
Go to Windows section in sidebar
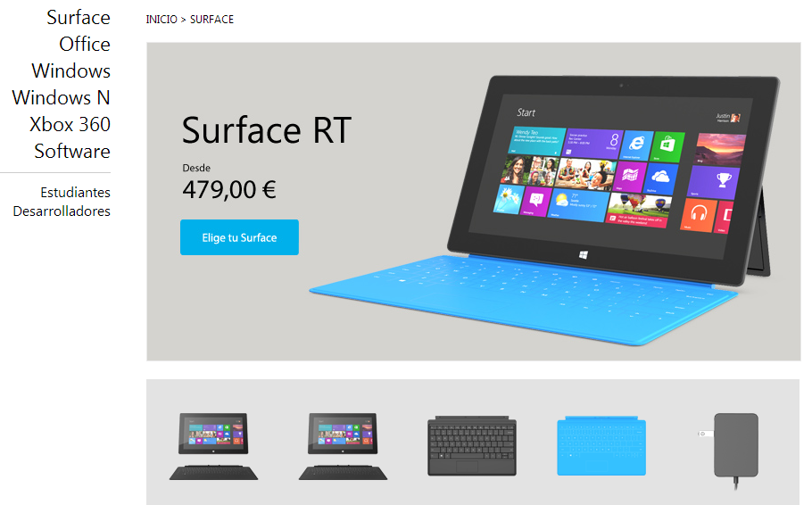coord(71,71)
